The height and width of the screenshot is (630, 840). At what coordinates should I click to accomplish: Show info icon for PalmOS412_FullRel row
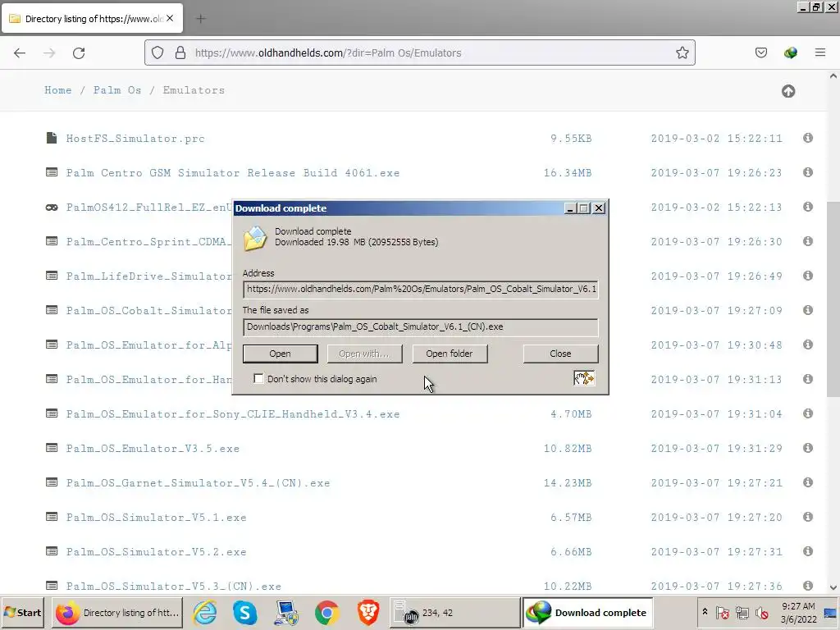point(808,207)
